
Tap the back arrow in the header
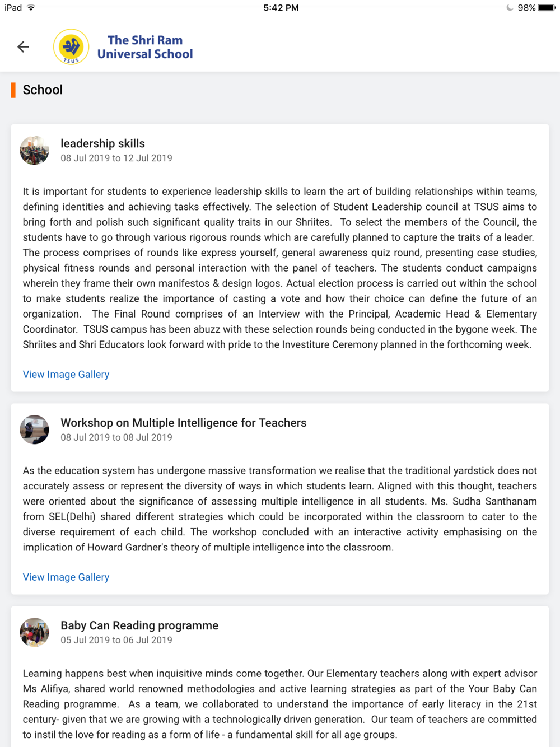pyautogui.click(x=23, y=47)
